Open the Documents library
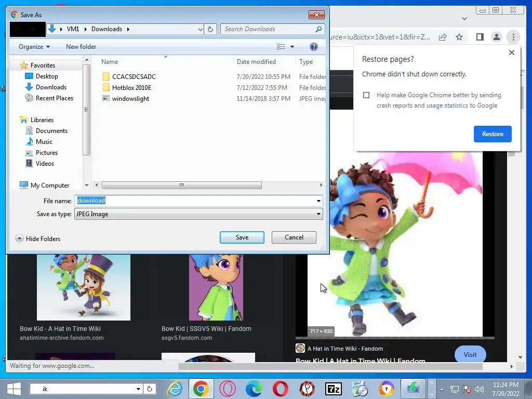 click(46, 130)
